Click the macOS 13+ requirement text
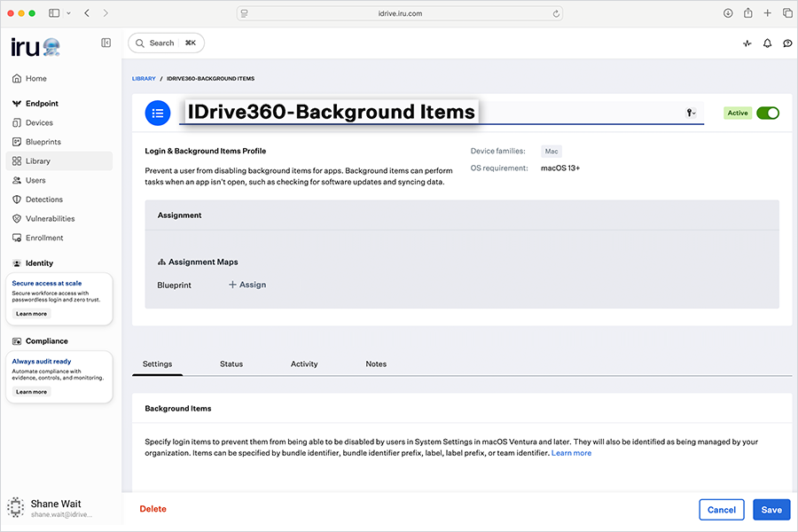Screen dimensions: 798x532 560,168
